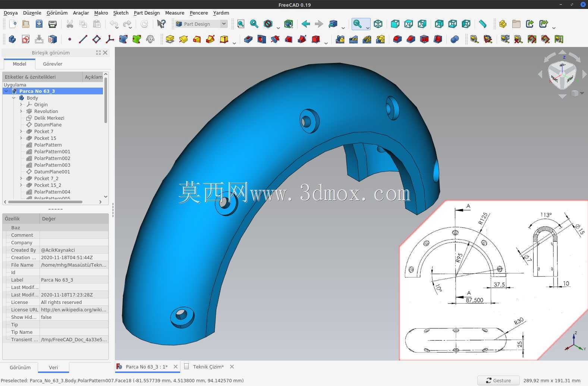Click the Print icon
The image size is (588, 386).
point(53,24)
